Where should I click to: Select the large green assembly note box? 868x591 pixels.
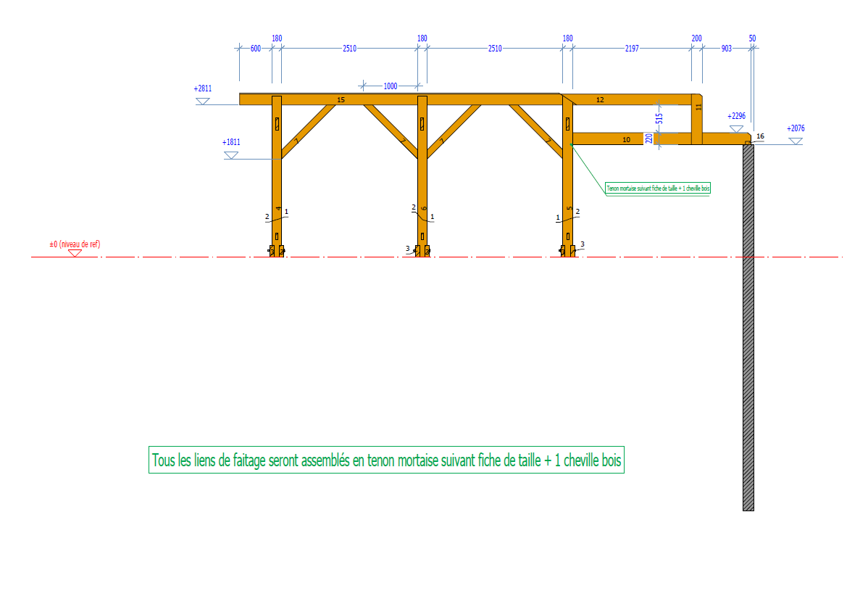386,460
